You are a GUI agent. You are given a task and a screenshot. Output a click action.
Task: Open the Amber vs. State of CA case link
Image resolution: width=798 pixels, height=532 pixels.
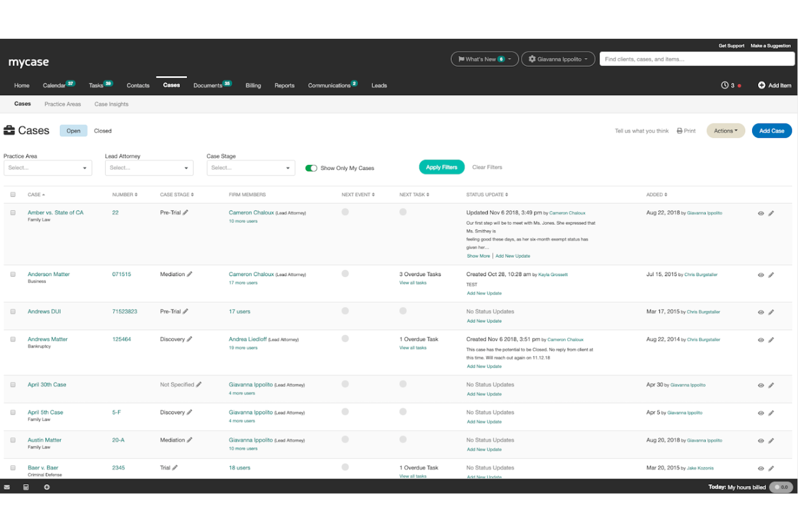(x=56, y=213)
